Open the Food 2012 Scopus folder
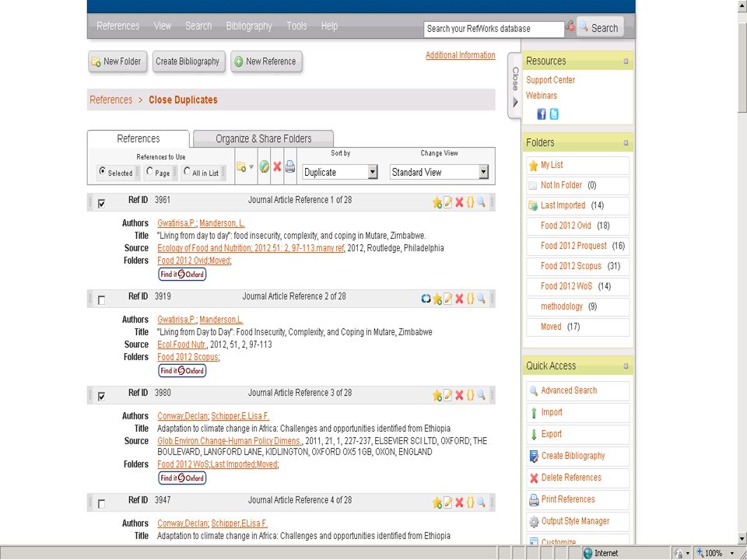 click(x=571, y=266)
